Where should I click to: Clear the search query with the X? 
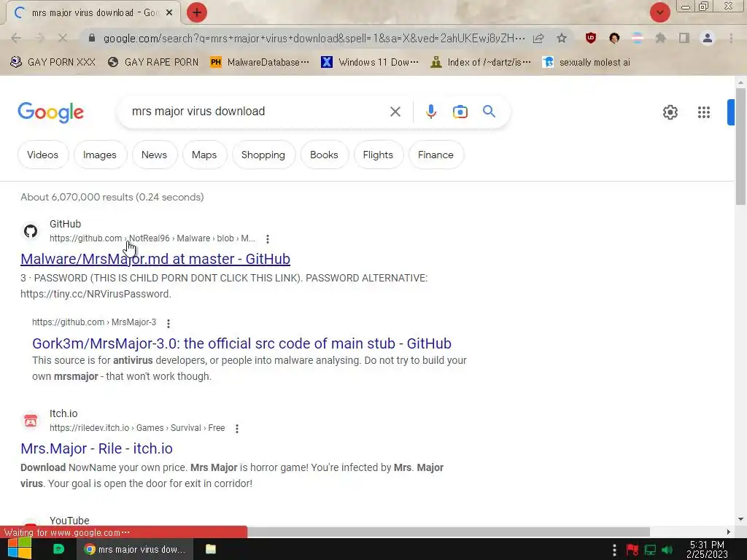[395, 112]
